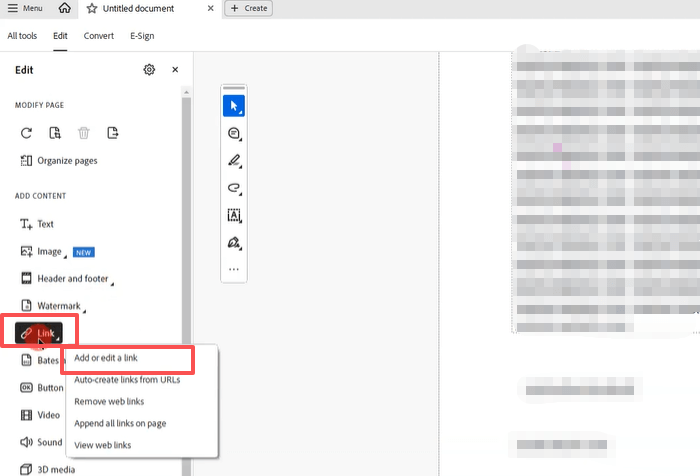Open Header and footer options
This screenshot has height=476, width=700.
(66, 279)
